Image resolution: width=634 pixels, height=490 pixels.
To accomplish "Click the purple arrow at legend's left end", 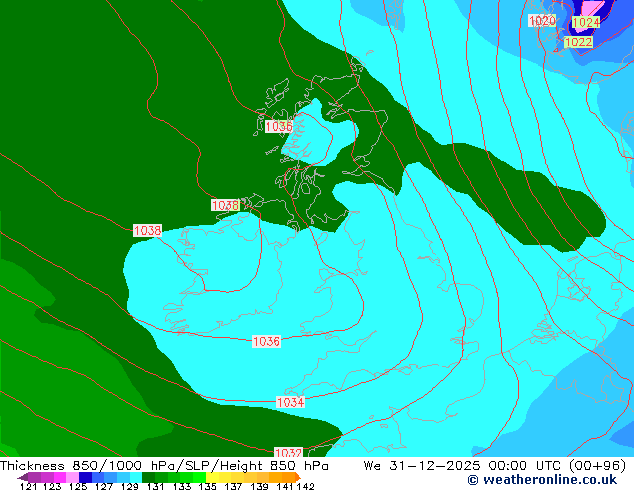I will click(22, 477).
